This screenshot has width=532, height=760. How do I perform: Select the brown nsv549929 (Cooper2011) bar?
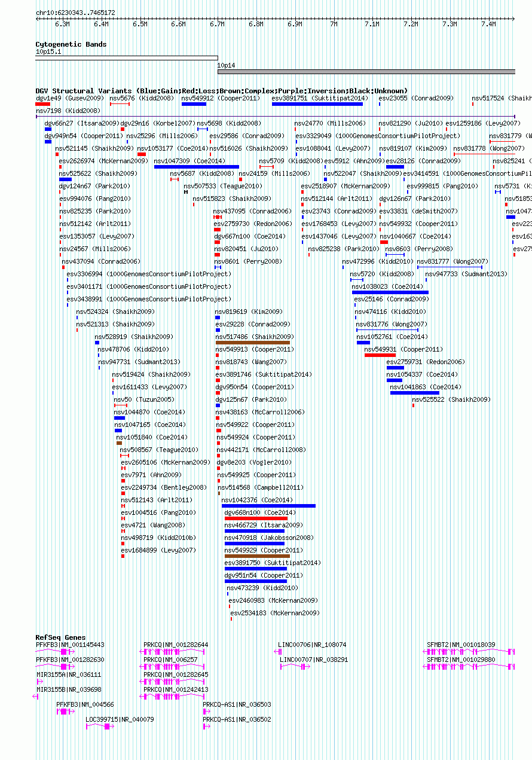[x=257, y=556]
